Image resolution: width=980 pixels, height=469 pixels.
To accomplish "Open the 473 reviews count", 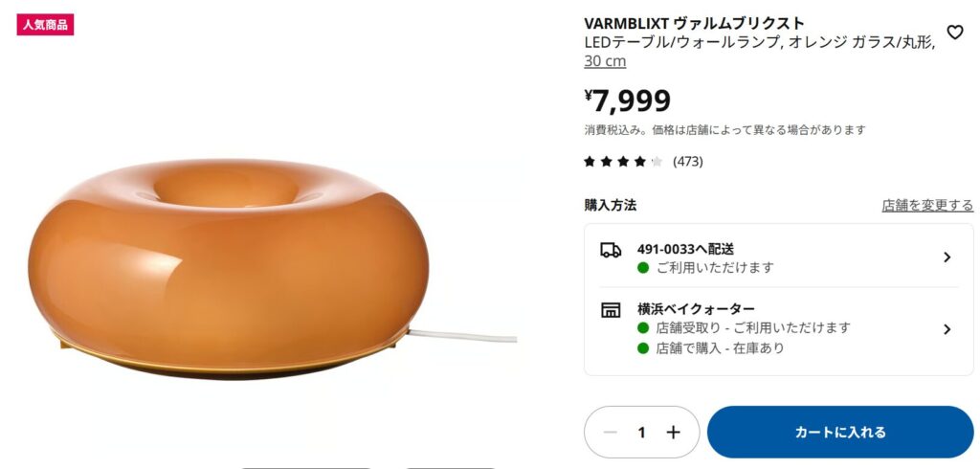I will [687, 162].
